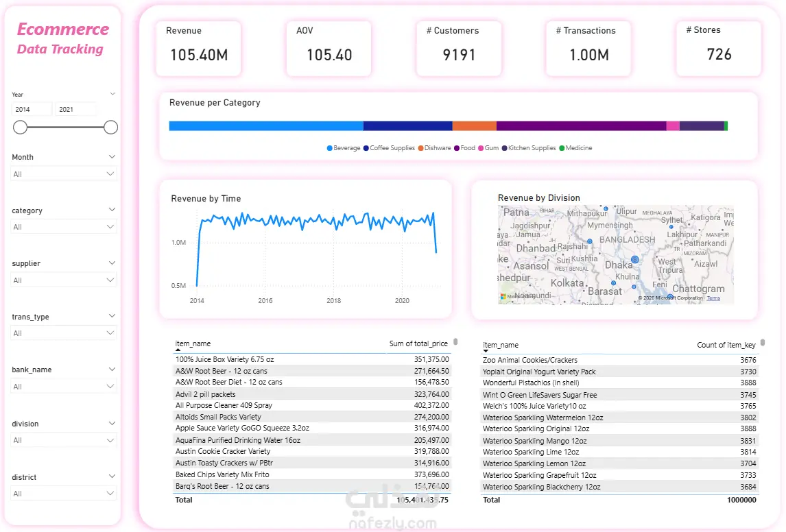
Task: Open the Terms link on map
Action: (713, 298)
